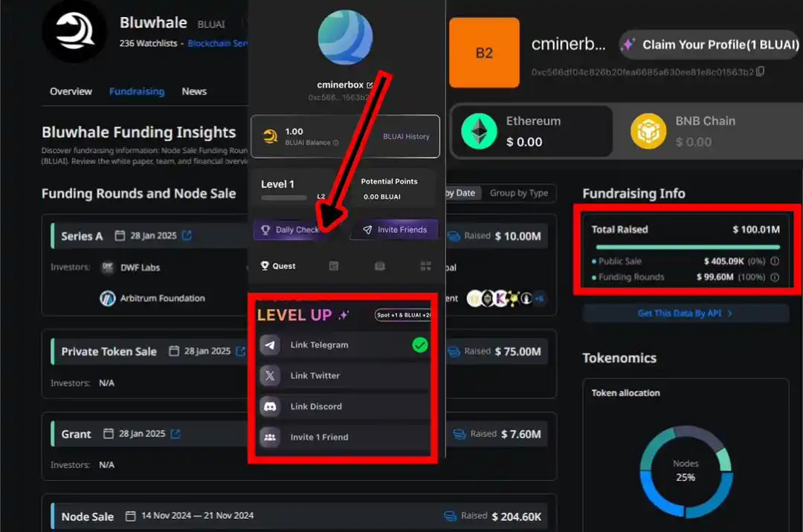The width and height of the screenshot is (803, 532).
Task: Click the Link Discord quest
Action: coord(344,406)
